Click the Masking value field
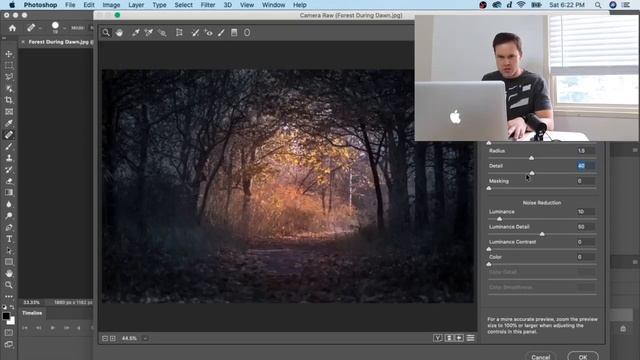Screen dimensions: 640x360 (585, 181)
